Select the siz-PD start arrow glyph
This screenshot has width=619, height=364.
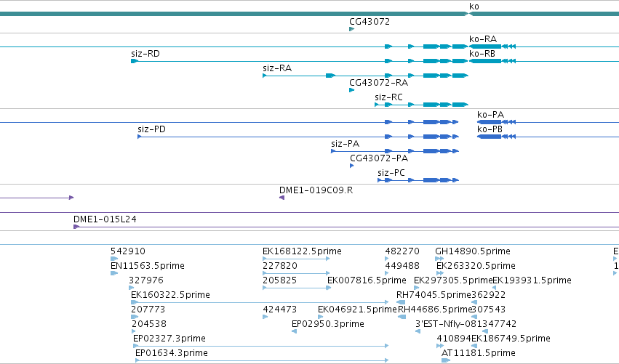[140, 137]
